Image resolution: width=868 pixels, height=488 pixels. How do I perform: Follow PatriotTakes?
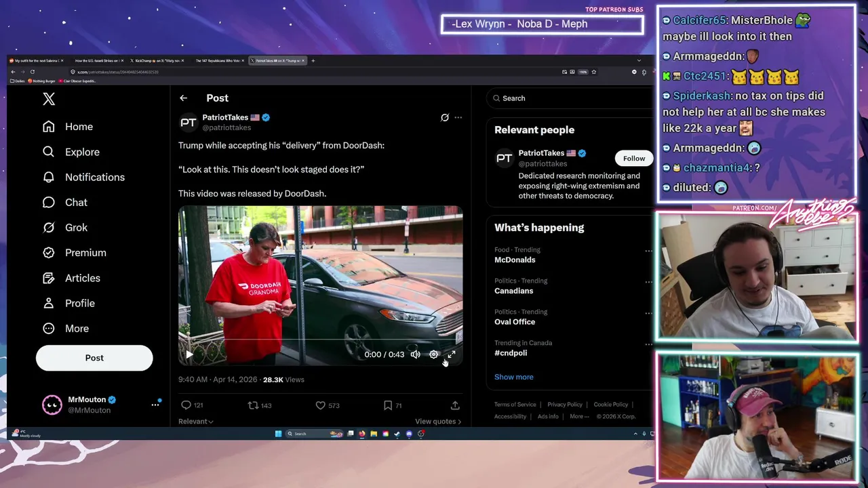tap(634, 159)
